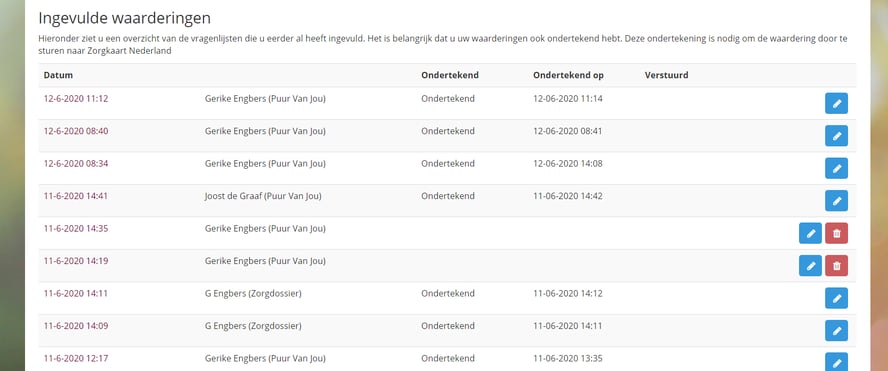Delete the 11-6-2020 14:35 rating
This screenshot has width=888, height=371.
836,233
